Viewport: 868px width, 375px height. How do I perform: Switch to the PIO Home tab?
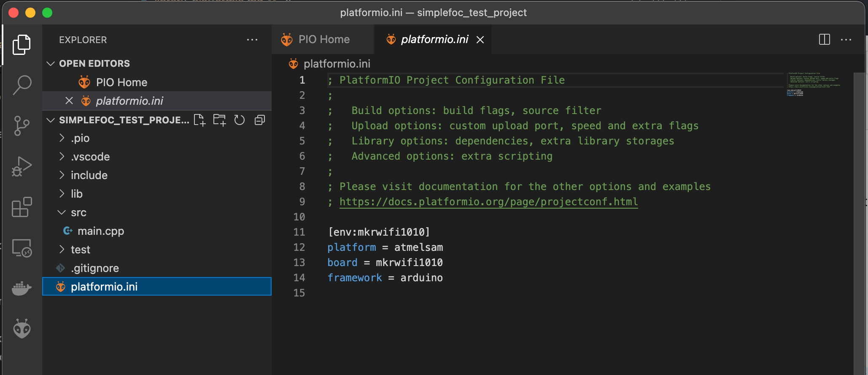point(323,40)
